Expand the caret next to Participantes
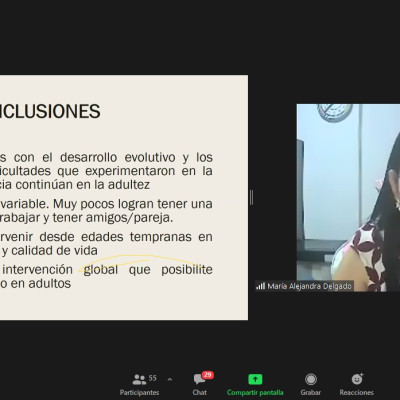 [170, 379]
